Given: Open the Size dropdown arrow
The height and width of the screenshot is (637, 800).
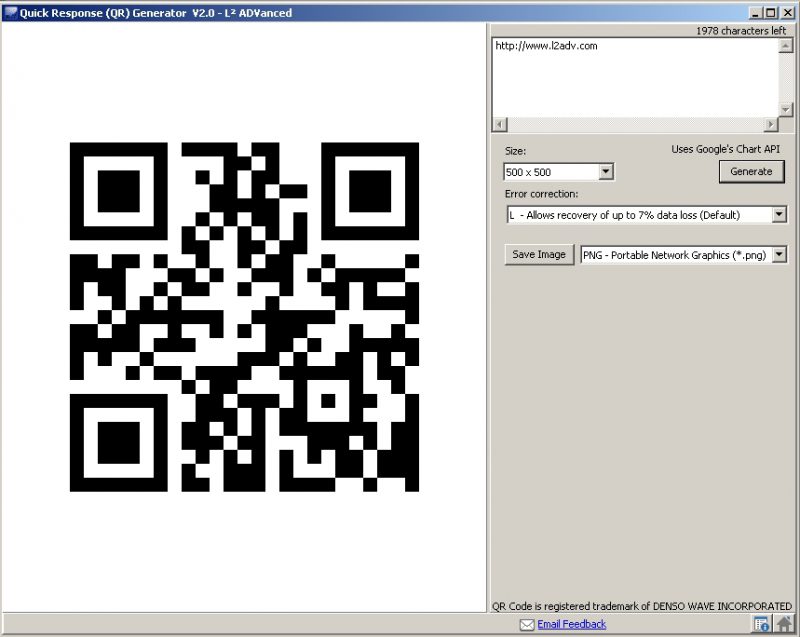Looking at the screenshot, I should pyautogui.click(x=606, y=171).
